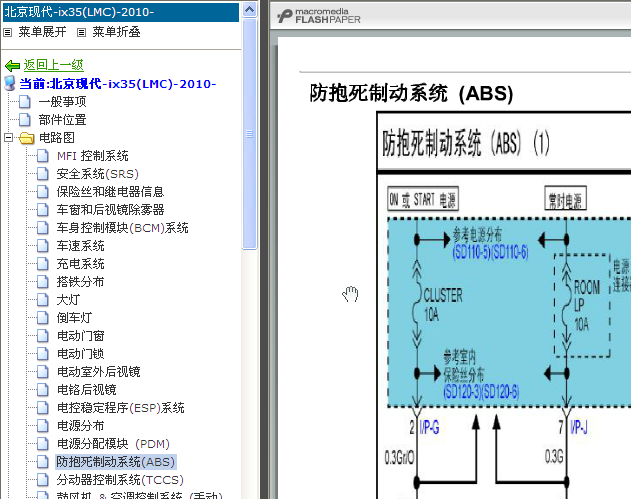Click page icon next to 倒车灯
The width and height of the screenshot is (631, 499).
pos(43,318)
